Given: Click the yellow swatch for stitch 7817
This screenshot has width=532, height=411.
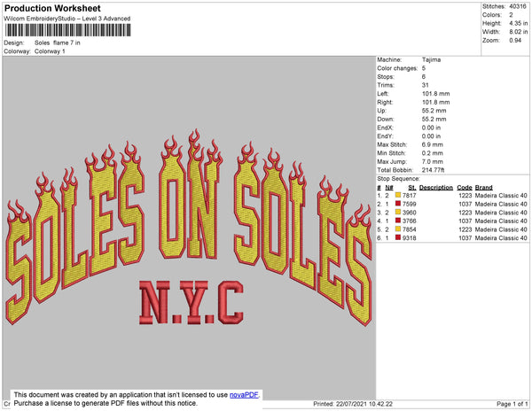Looking at the screenshot, I should pos(398,195).
